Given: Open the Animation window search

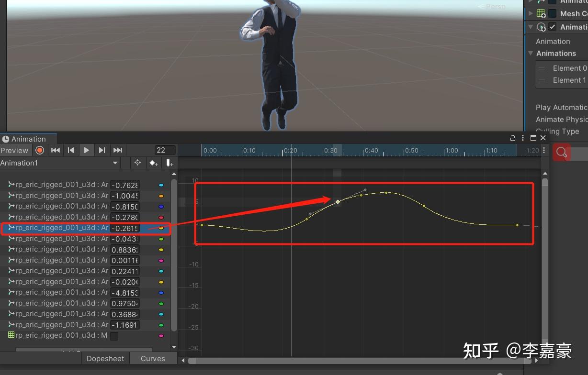Looking at the screenshot, I should 561,152.
